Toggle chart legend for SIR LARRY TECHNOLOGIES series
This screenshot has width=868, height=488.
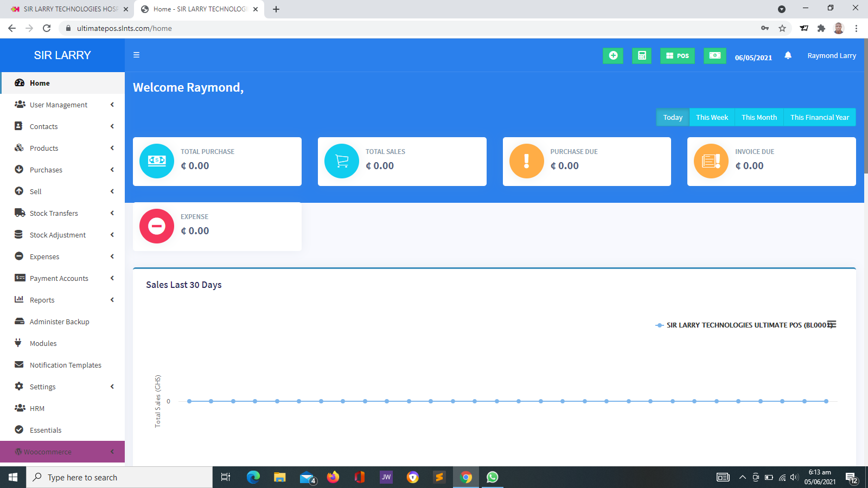pyautogui.click(x=743, y=325)
